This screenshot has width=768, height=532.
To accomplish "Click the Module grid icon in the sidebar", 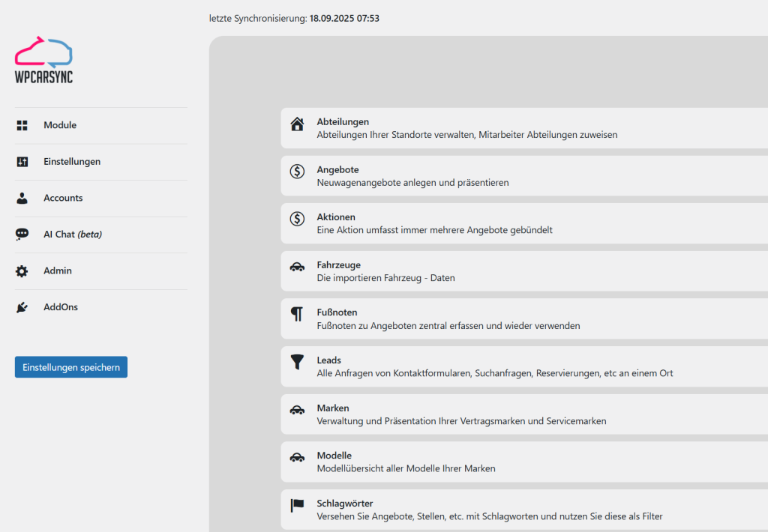I will tap(22, 125).
